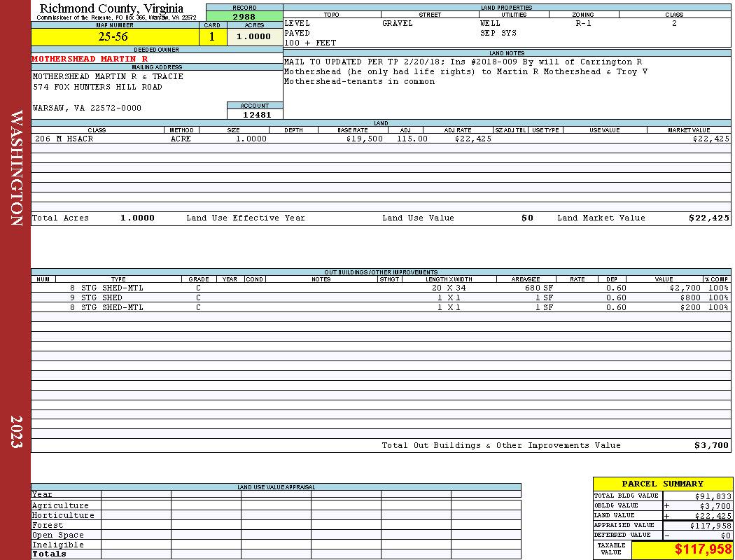Viewport: 735px width, 560px height.
Task: Click Land Use Value $0
Action: [527, 218]
